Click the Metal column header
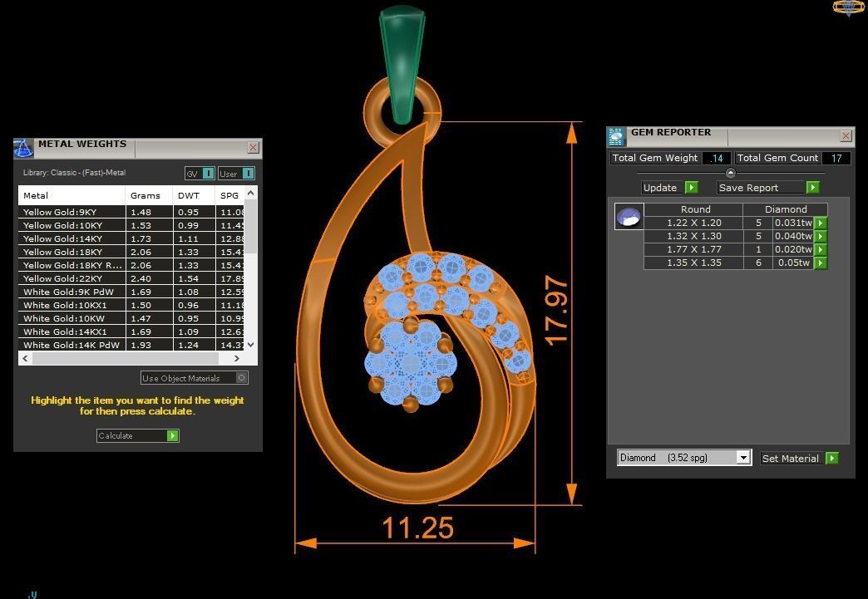This screenshot has height=599, width=868. pyautogui.click(x=72, y=195)
